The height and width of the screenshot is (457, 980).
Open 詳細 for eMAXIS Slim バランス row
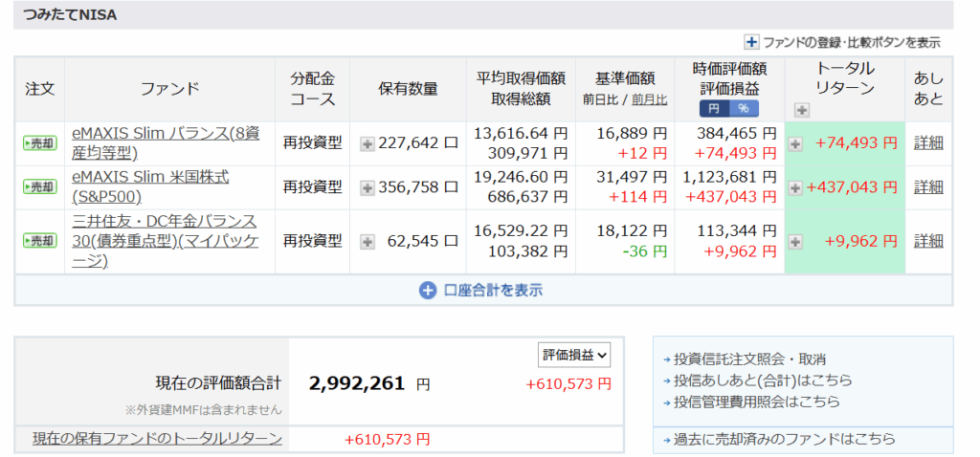[928, 143]
